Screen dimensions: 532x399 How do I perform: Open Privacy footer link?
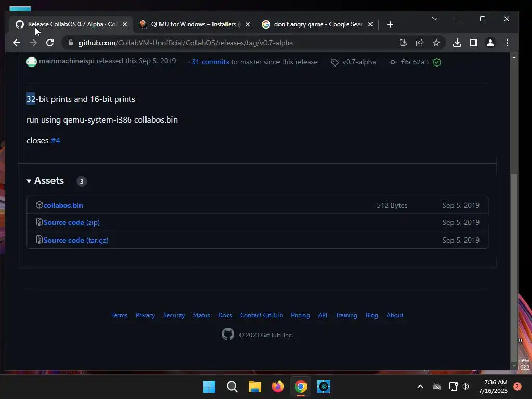(145, 315)
